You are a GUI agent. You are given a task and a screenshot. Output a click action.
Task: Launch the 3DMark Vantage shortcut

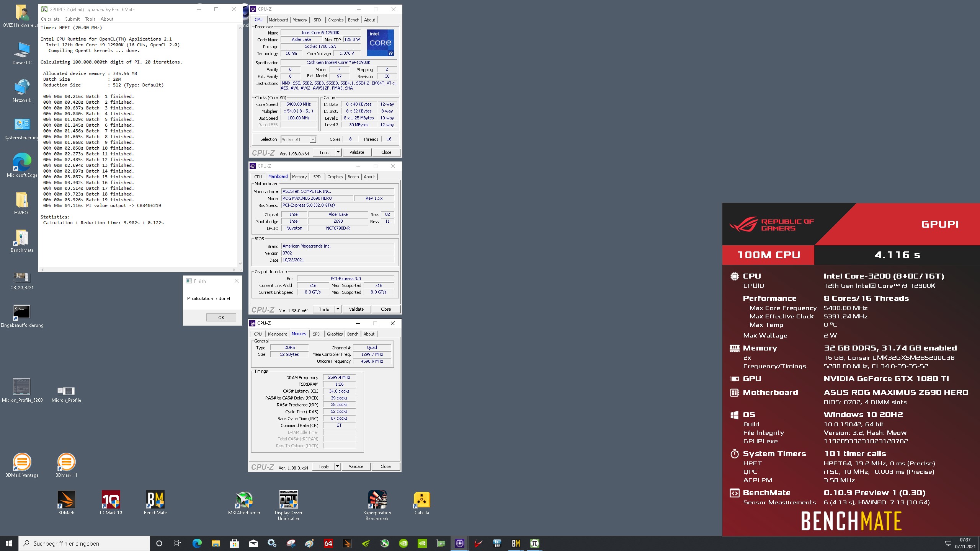pyautogui.click(x=22, y=465)
